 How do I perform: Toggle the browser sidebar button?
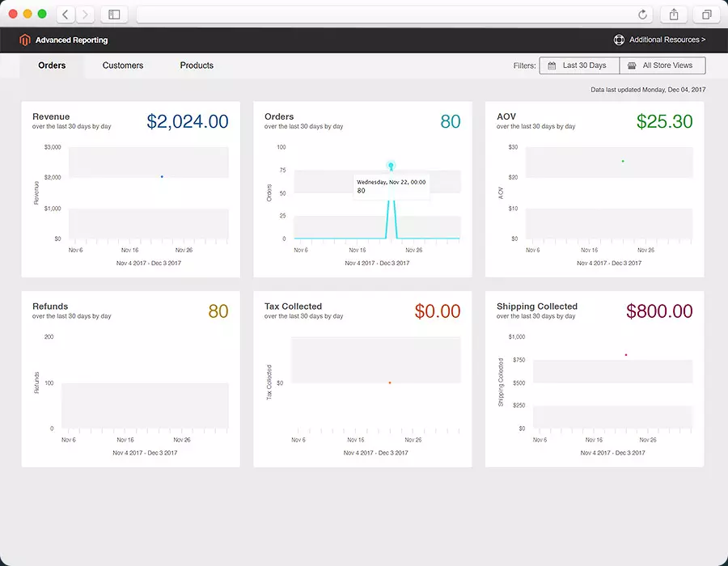114,15
